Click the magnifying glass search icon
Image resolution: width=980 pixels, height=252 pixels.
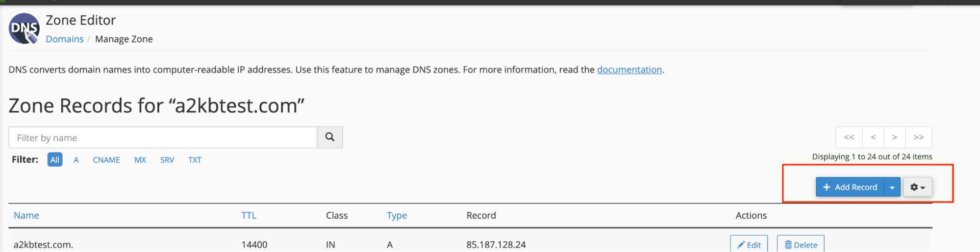click(330, 137)
